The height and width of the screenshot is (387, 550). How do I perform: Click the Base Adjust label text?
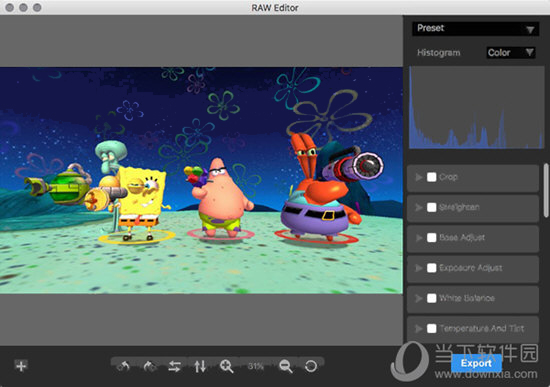462,238
